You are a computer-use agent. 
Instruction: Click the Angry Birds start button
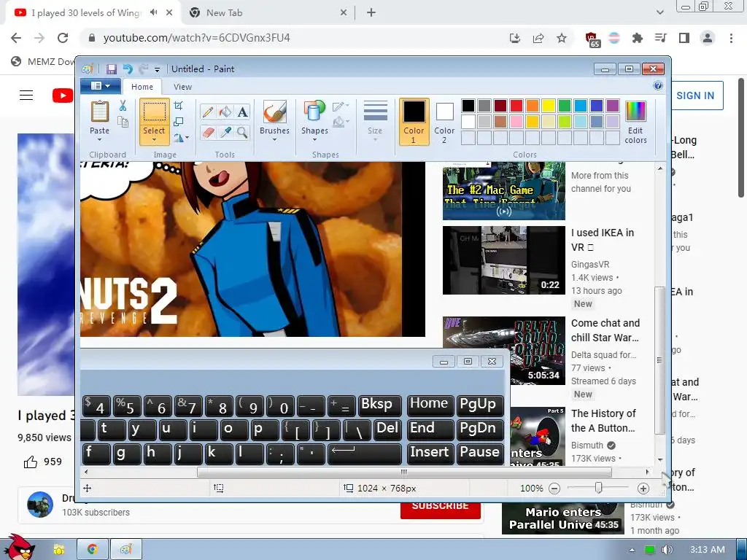point(19,548)
